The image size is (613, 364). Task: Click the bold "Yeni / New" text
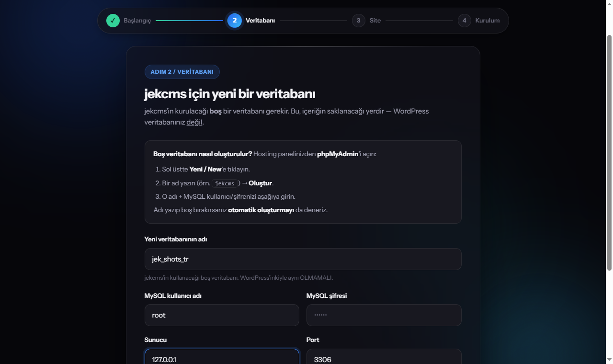click(205, 170)
